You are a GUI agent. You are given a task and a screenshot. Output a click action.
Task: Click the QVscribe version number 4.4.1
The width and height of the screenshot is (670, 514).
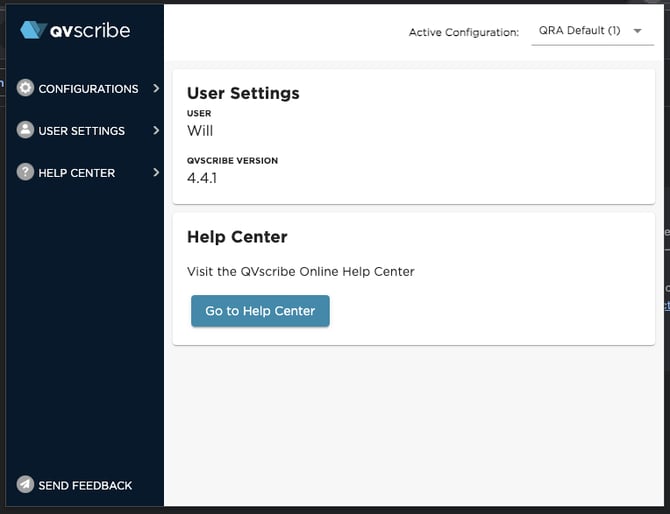pos(202,178)
